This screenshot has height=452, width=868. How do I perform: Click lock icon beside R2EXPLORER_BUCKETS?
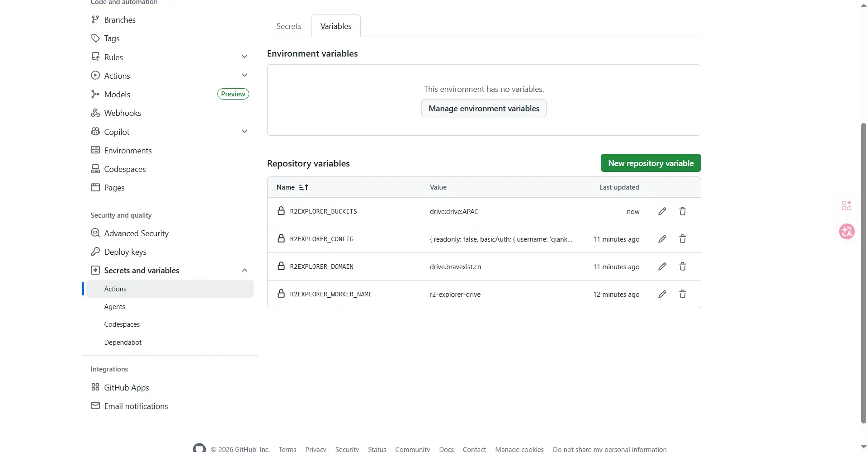(281, 211)
